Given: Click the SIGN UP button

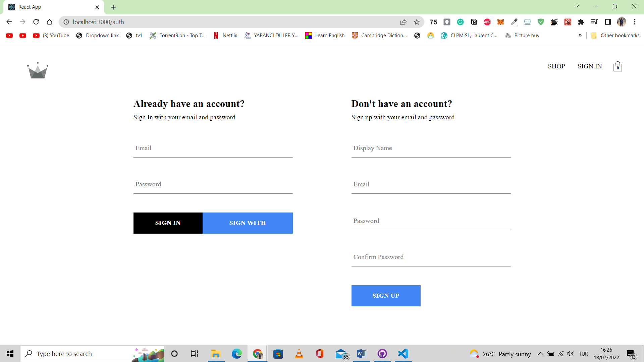Looking at the screenshot, I should pos(386,296).
